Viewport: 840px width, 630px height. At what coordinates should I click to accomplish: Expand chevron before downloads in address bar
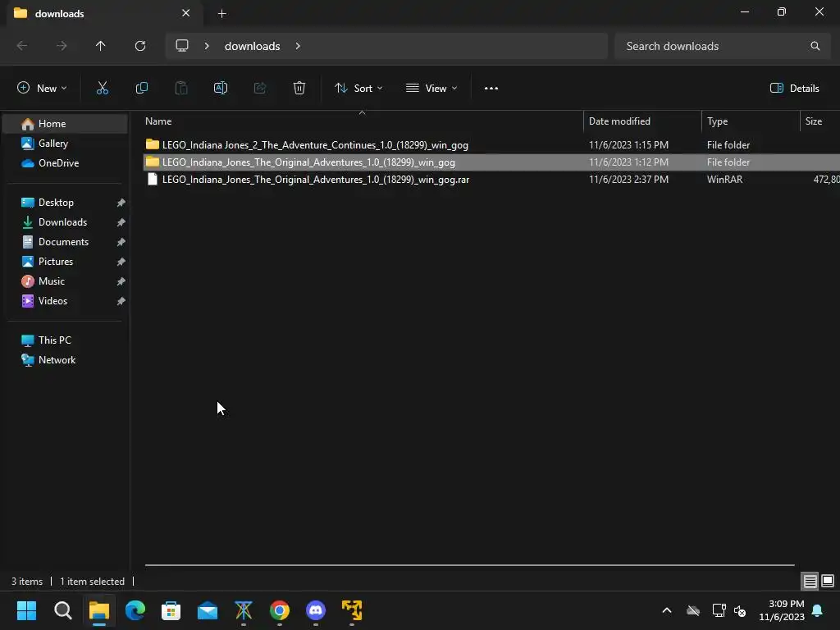pyautogui.click(x=207, y=46)
